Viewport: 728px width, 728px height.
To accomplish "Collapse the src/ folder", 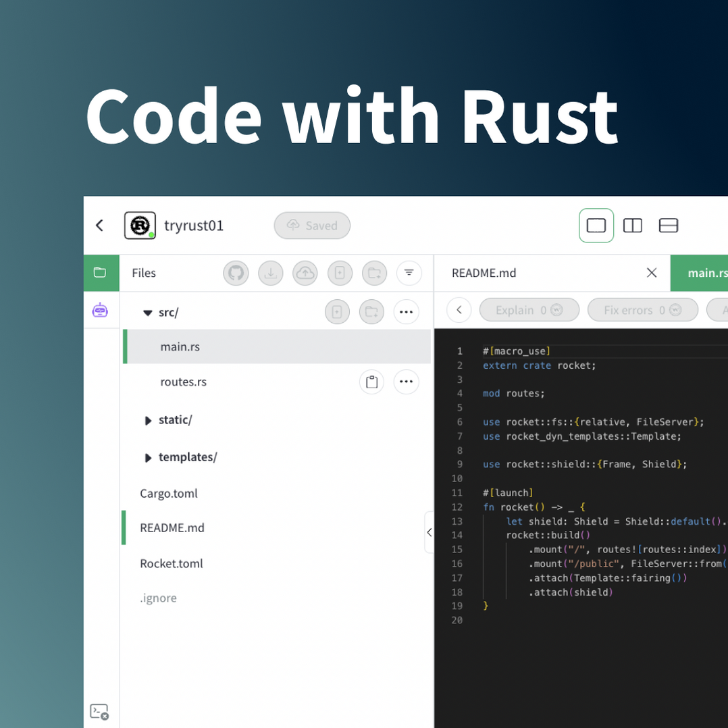I will coord(147,311).
